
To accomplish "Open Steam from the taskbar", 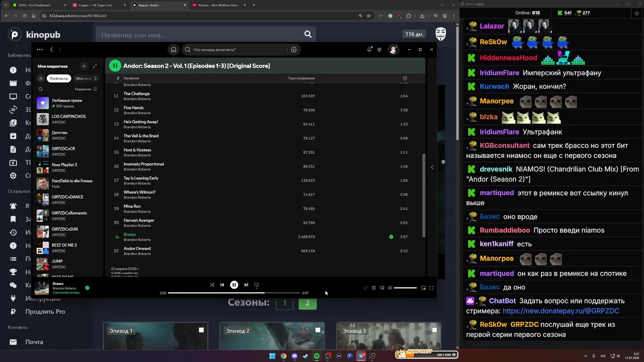I will pos(305,356).
